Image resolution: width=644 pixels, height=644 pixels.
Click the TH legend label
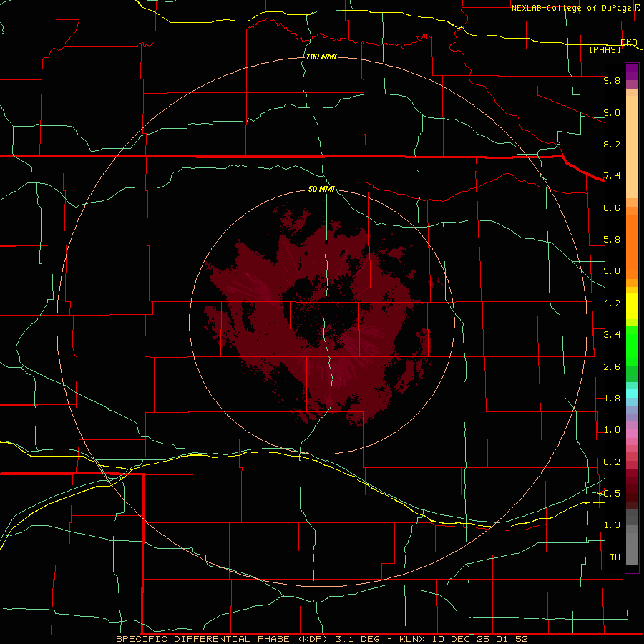[x=615, y=557]
